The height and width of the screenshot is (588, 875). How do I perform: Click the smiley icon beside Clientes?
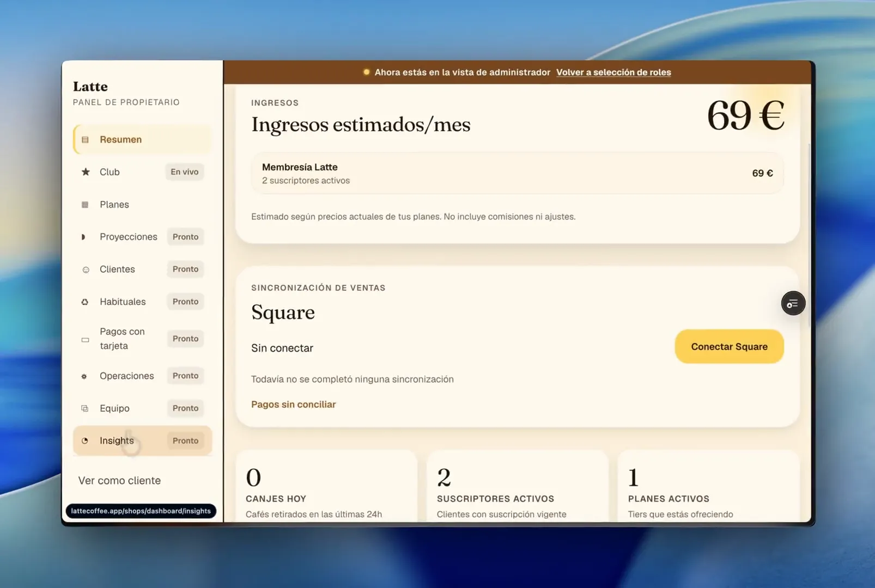click(86, 269)
